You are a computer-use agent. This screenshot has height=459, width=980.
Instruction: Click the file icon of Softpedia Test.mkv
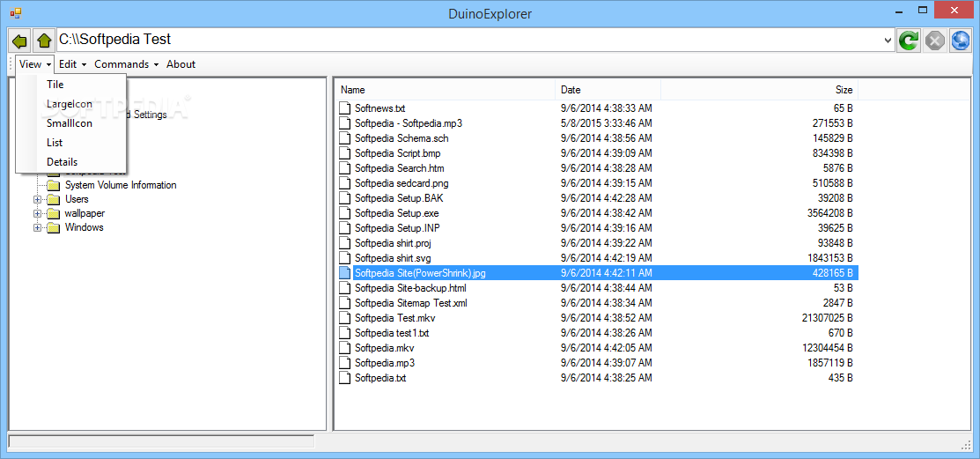click(x=345, y=318)
